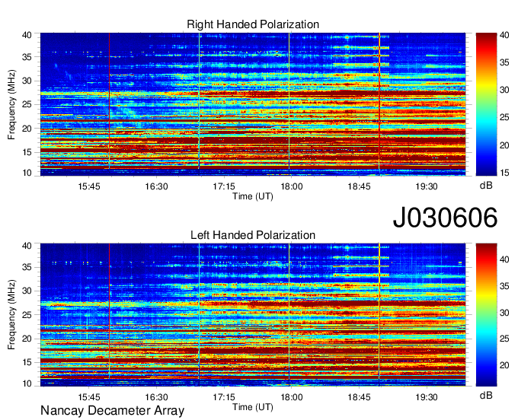This screenshot has height=420, width=518.
Task: Click the 30 MHz tick of top plot
Action: [x=27, y=81]
